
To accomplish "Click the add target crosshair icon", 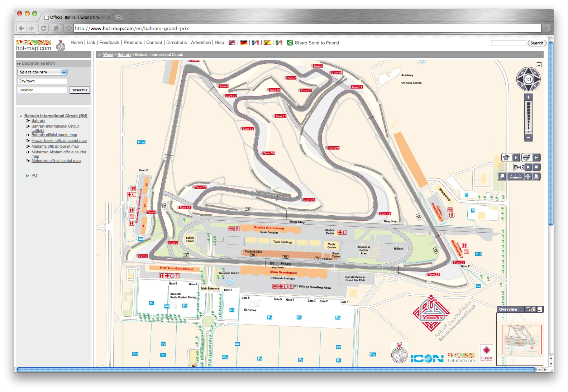I will pyautogui.click(x=526, y=158).
